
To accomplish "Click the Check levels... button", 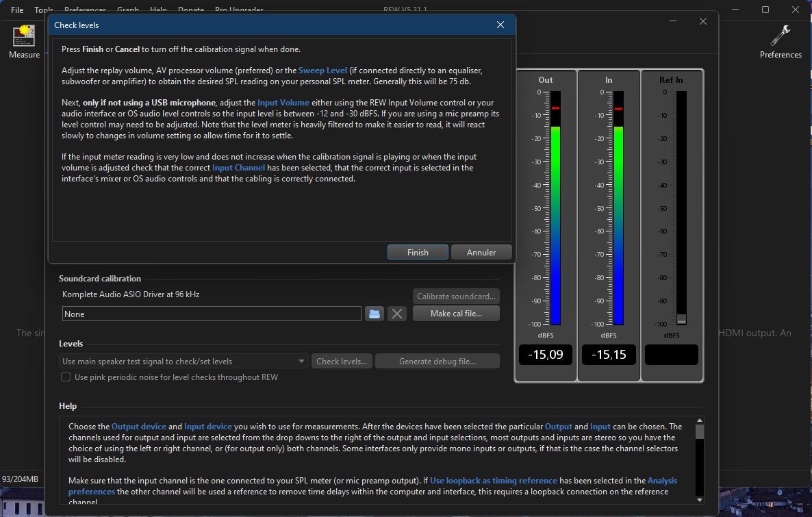I will pos(342,362).
